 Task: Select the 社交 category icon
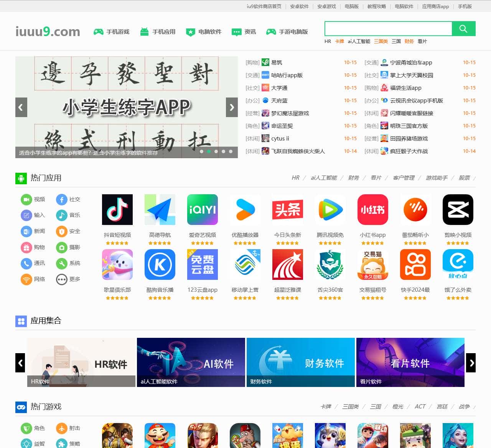tap(61, 200)
